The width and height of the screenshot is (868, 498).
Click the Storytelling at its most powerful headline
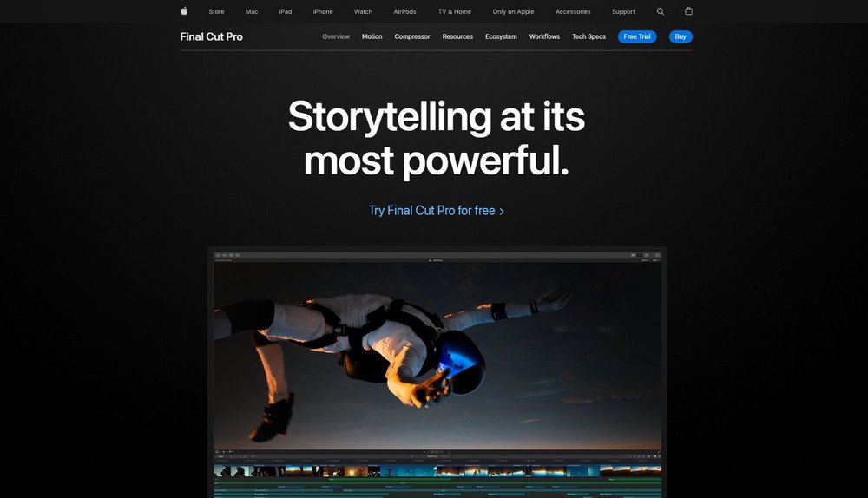437,138
